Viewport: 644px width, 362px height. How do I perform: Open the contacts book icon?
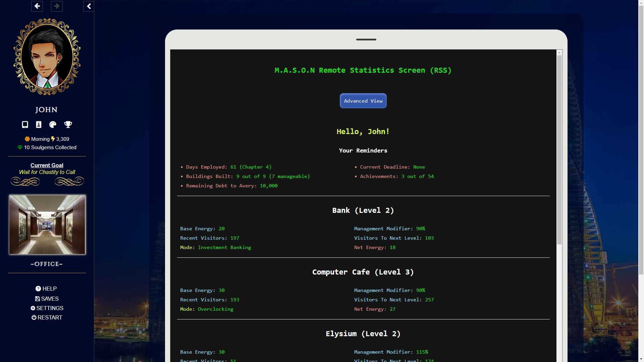click(39, 125)
